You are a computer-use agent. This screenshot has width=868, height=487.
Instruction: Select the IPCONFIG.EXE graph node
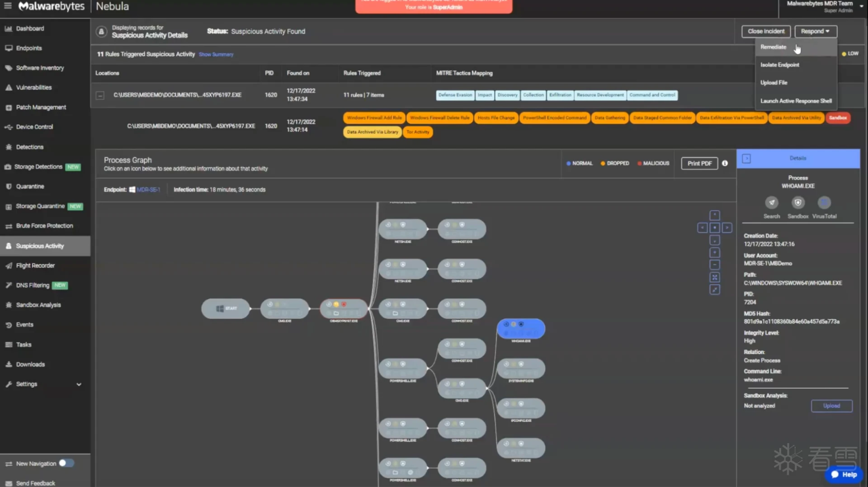[x=521, y=408]
